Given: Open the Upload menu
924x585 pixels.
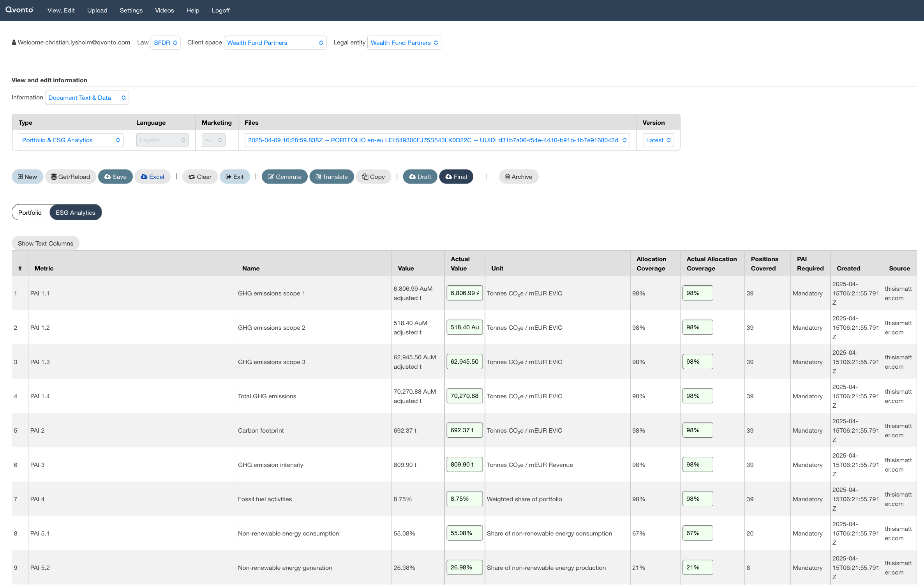Looking at the screenshot, I should [x=97, y=11].
